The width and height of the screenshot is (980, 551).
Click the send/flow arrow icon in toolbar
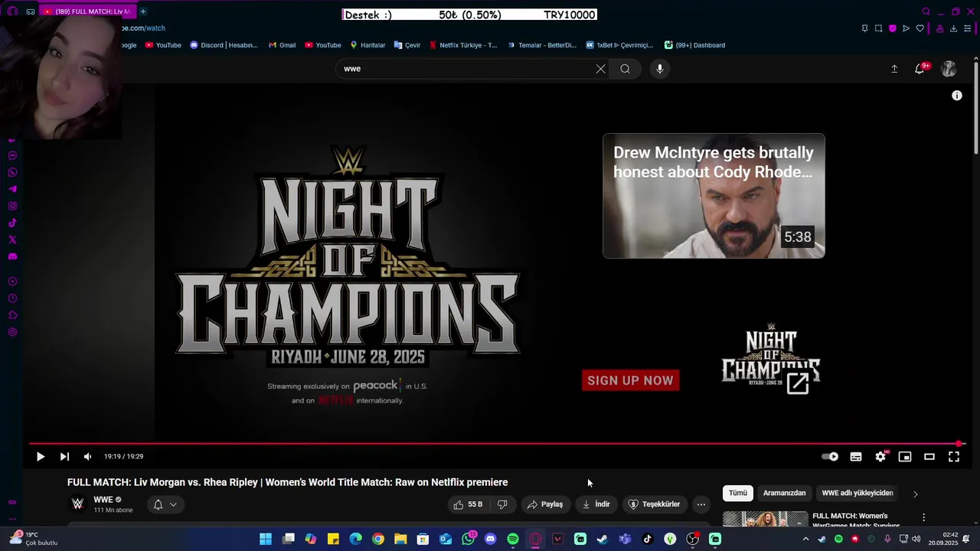click(x=906, y=28)
